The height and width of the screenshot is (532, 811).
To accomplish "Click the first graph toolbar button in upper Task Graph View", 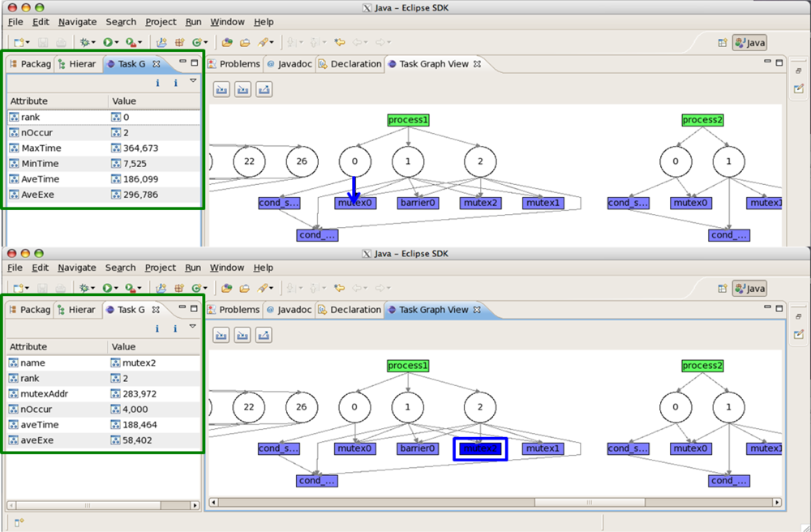I will tap(221, 89).
